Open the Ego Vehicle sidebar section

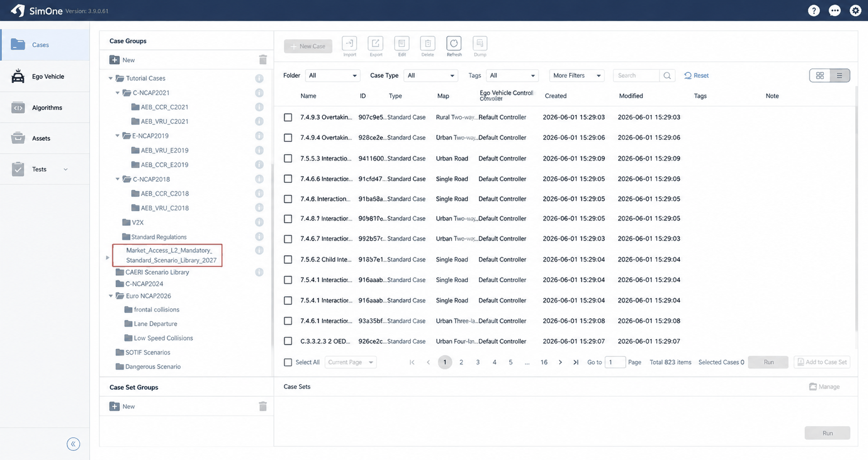(x=45, y=76)
